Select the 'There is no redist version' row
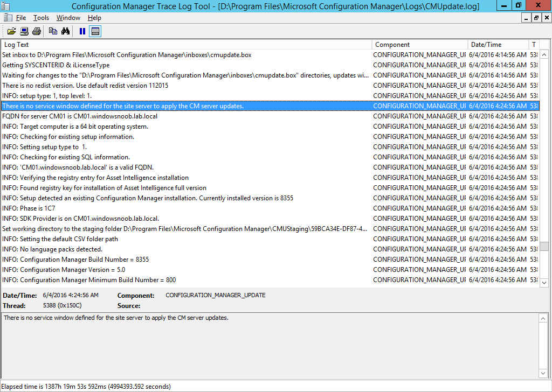 click(x=271, y=86)
